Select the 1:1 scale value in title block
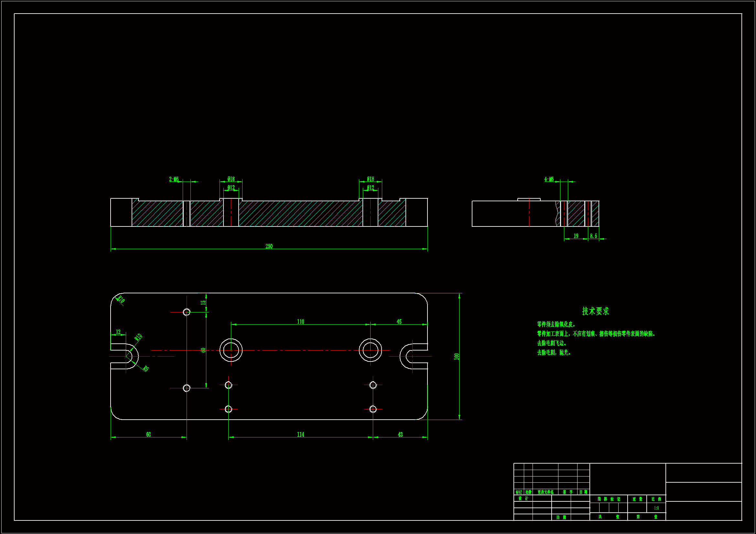 (x=656, y=508)
